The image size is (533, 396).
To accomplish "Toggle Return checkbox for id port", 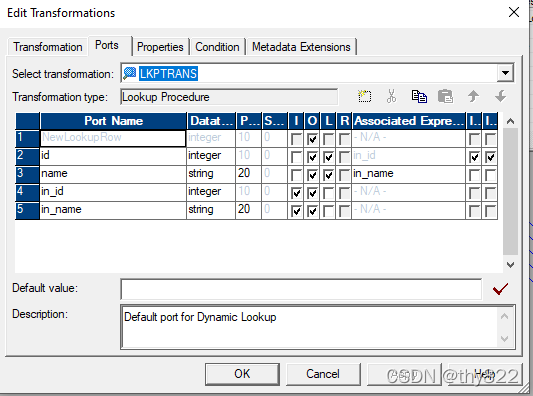I will tap(344, 157).
